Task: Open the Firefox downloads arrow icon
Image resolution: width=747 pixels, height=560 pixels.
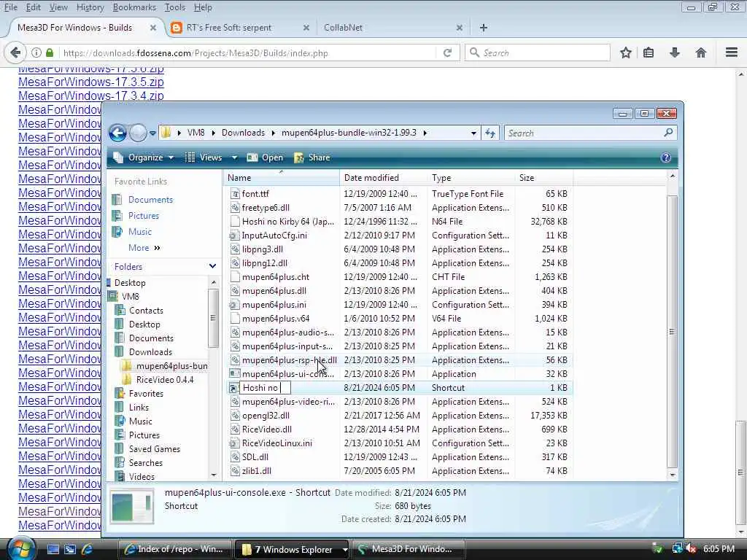Action: tap(675, 52)
